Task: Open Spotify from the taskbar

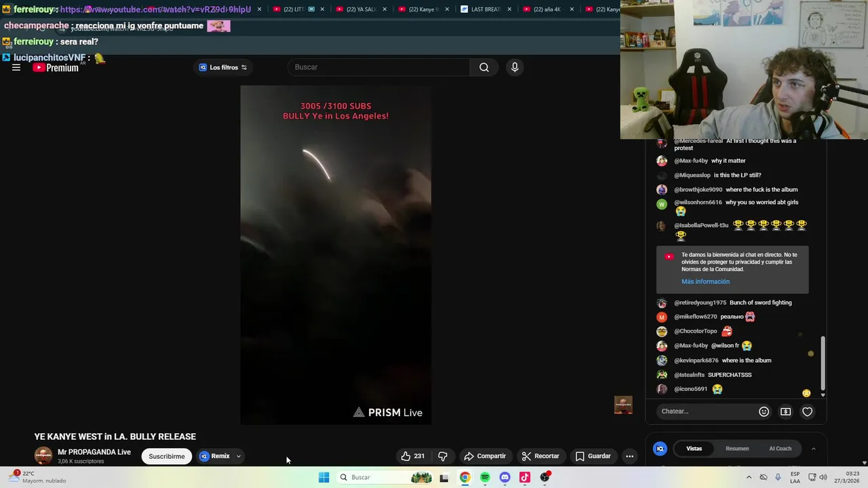Action: pyautogui.click(x=485, y=477)
